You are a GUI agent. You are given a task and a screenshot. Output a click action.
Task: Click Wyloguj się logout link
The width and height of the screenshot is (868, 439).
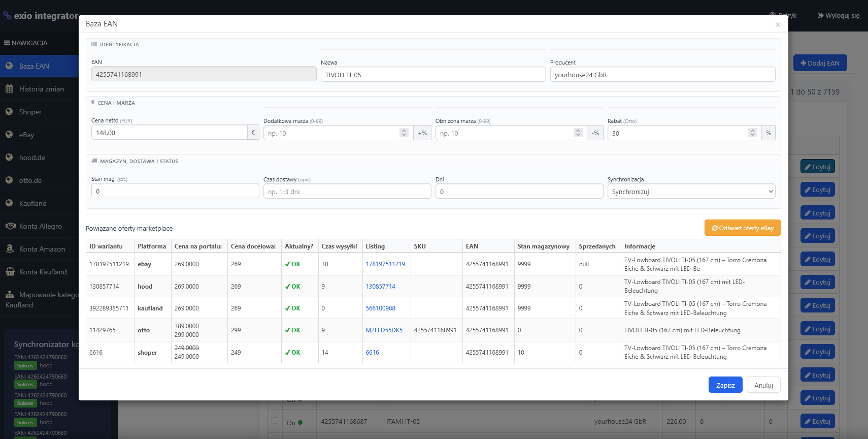tap(838, 16)
